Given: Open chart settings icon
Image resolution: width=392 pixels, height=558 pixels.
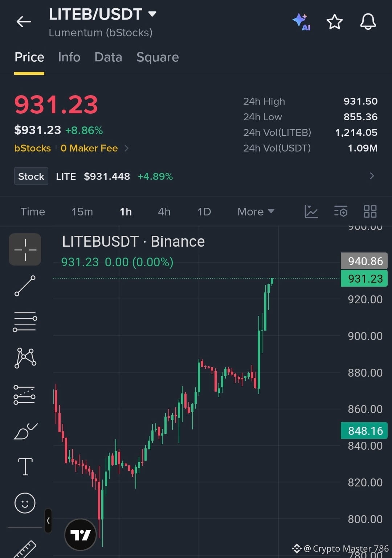Looking at the screenshot, I should click(340, 211).
